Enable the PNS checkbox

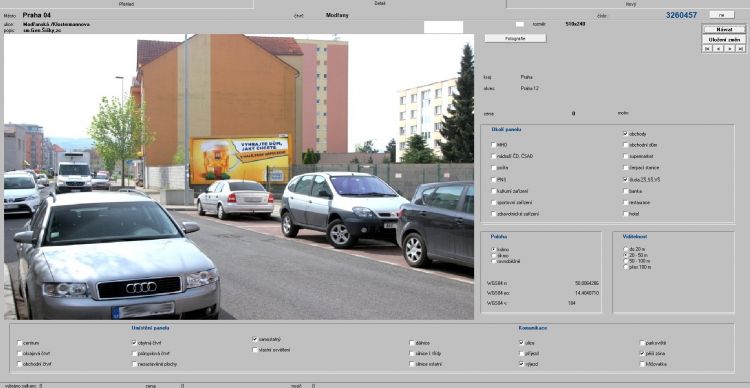point(494,179)
